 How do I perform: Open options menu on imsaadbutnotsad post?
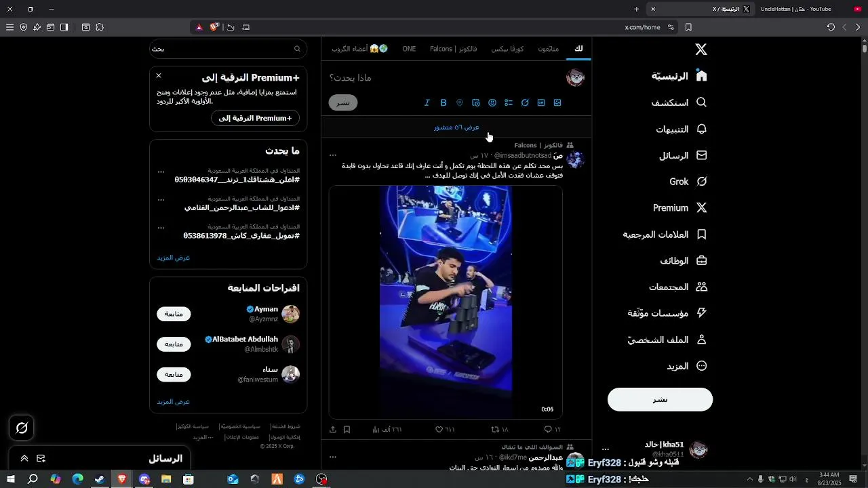333,155
